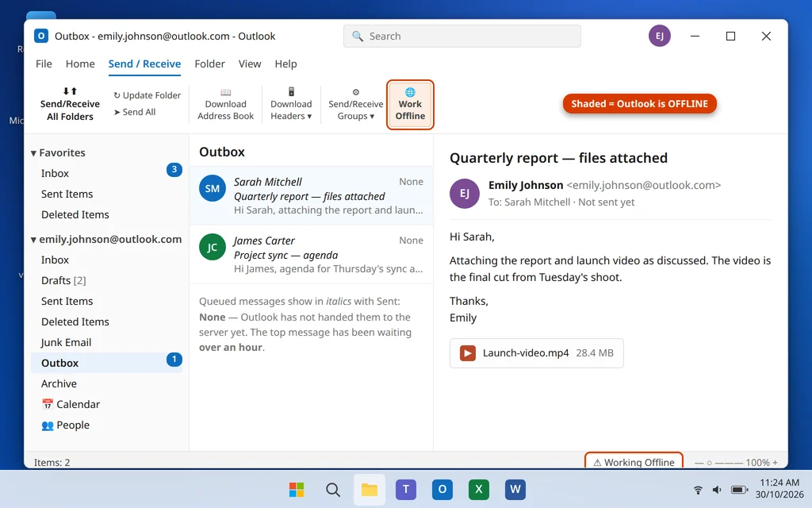The height and width of the screenshot is (508, 812).
Task: Toggle the Work Offline button
Action: pyautogui.click(x=410, y=104)
